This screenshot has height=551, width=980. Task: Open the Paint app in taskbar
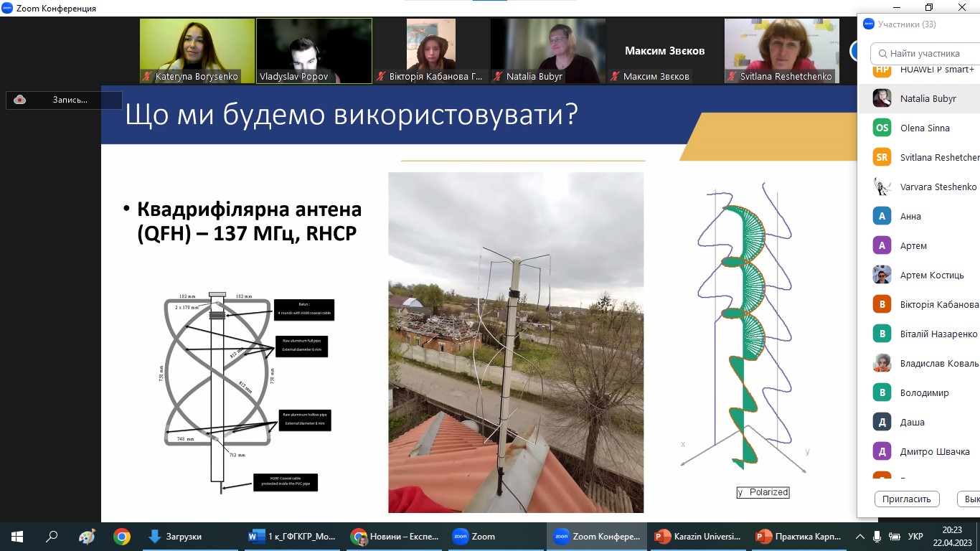click(87, 536)
